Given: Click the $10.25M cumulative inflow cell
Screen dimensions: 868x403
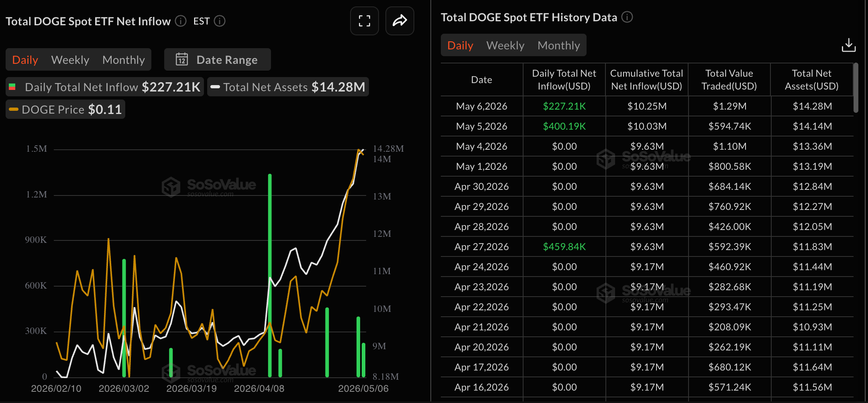Looking at the screenshot, I should click(647, 106).
